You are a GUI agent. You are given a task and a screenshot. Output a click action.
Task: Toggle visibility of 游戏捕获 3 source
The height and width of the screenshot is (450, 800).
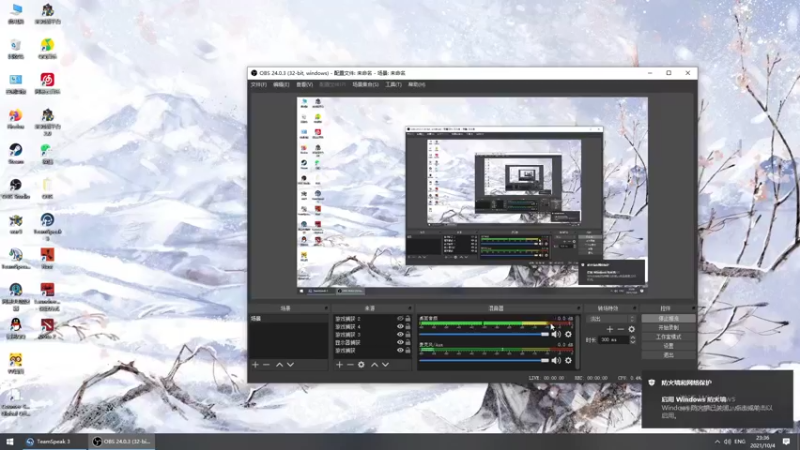[x=400, y=334]
